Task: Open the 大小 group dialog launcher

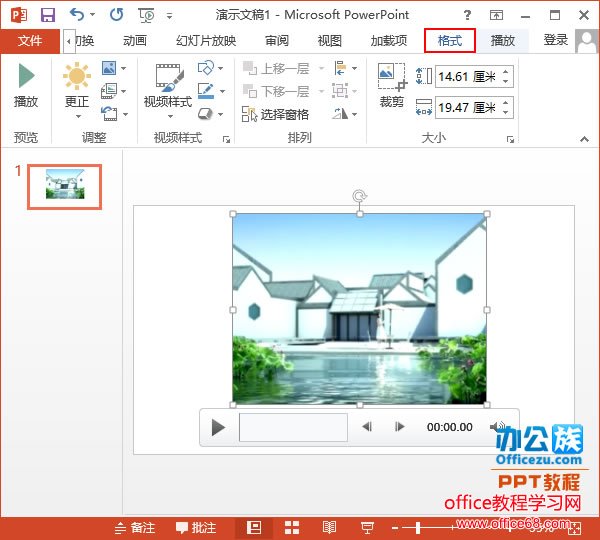Action: click(510, 140)
